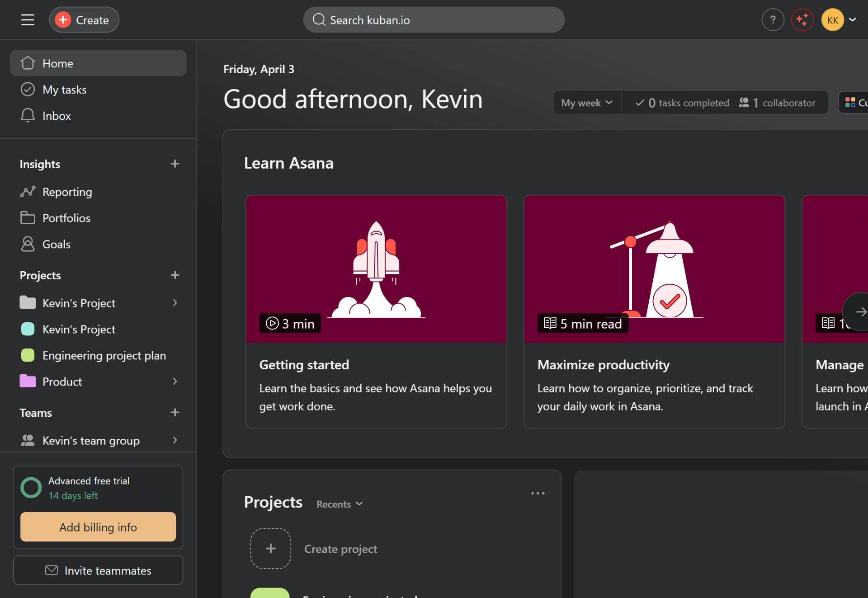Click the Projects sidebar section header
Image resolution: width=868 pixels, height=598 pixels.
40,275
